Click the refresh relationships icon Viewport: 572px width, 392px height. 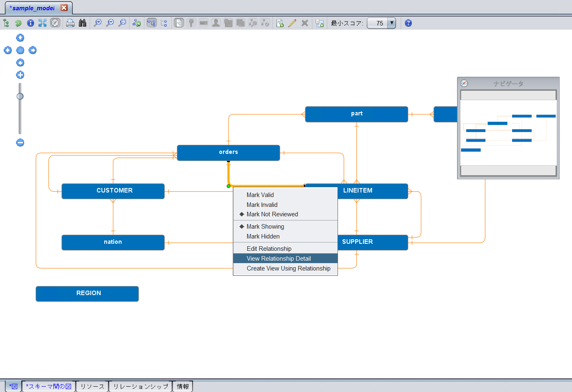137,23
